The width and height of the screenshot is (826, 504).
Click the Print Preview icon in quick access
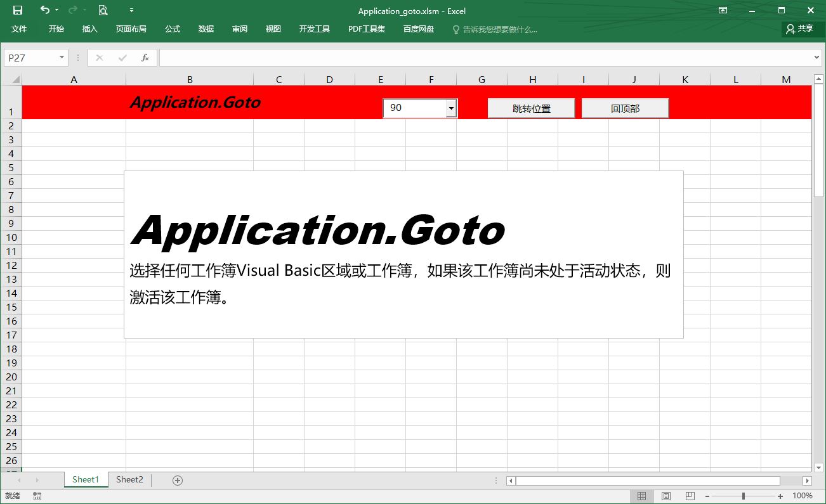click(103, 10)
